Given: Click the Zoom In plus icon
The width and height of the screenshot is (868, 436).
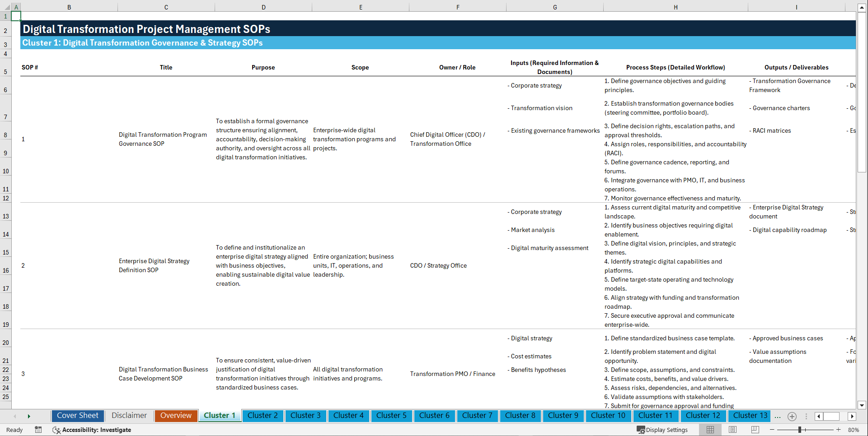Looking at the screenshot, I should tap(839, 430).
